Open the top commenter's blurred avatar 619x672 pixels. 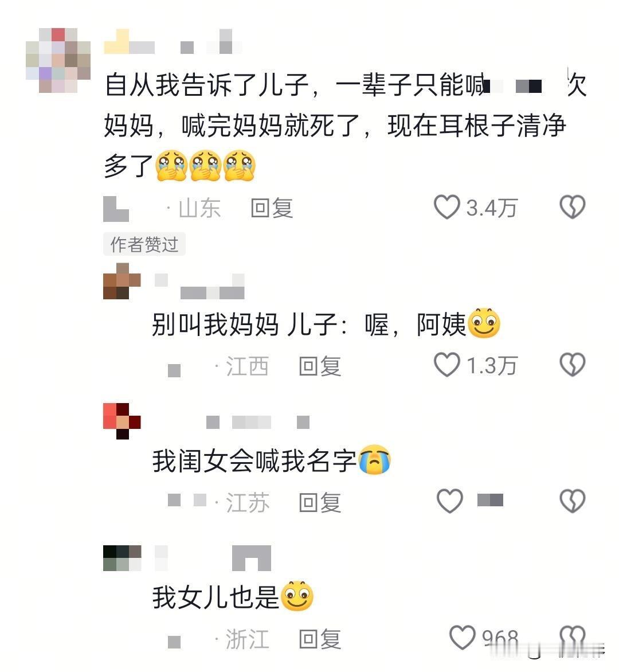pos(58,60)
